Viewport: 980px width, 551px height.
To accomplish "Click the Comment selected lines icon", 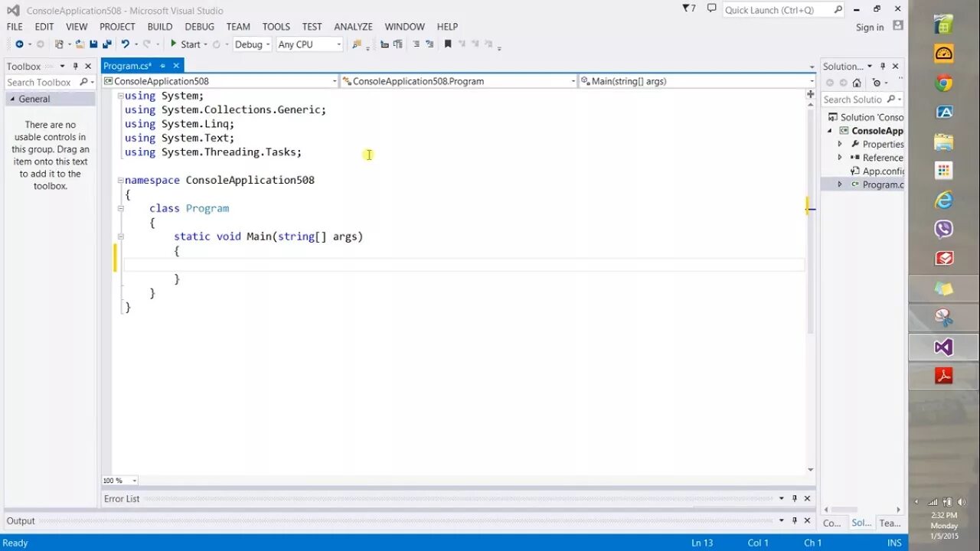I will click(416, 44).
